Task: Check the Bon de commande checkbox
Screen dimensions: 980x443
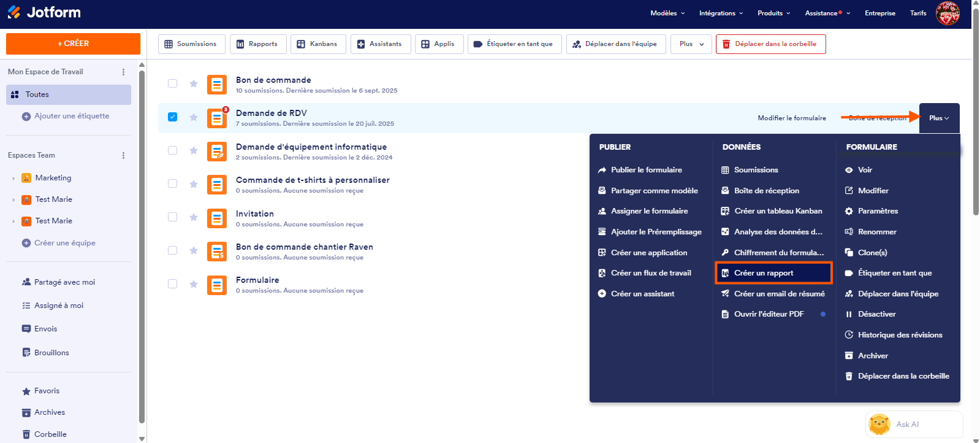Action: click(173, 83)
